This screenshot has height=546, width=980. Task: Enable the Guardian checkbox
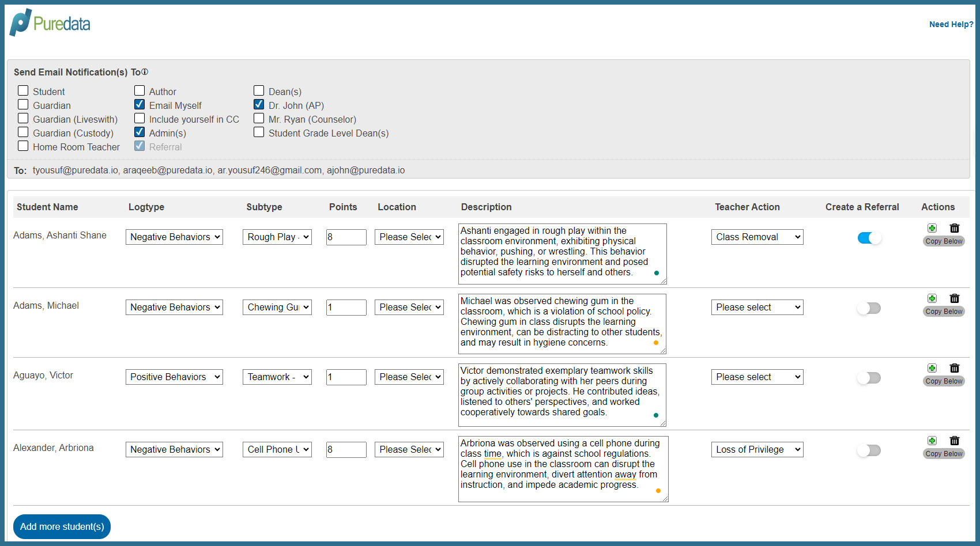[x=23, y=104]
